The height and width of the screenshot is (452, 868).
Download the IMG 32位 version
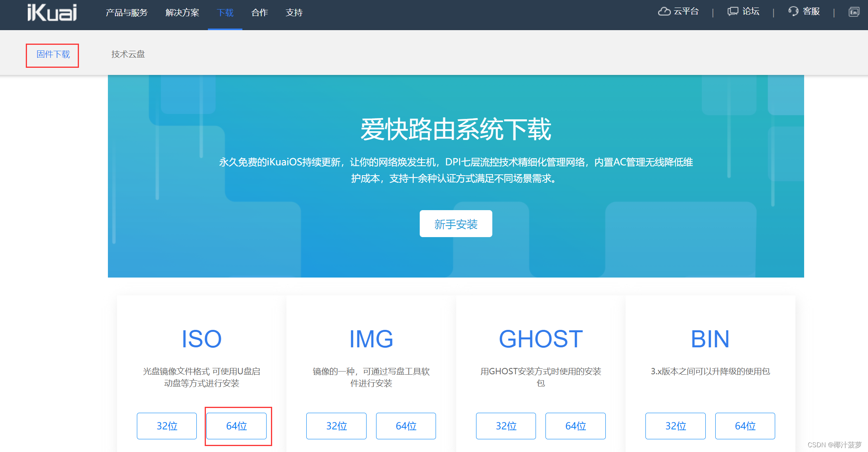point(336,426)
